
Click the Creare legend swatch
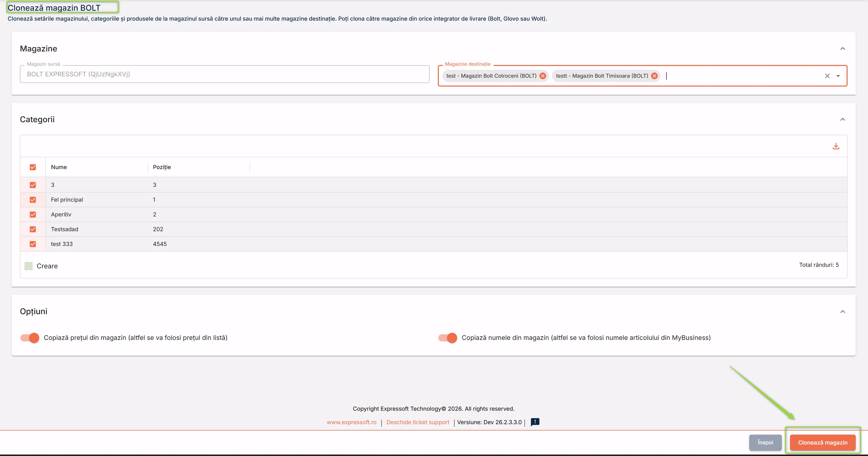pos(29,266)
